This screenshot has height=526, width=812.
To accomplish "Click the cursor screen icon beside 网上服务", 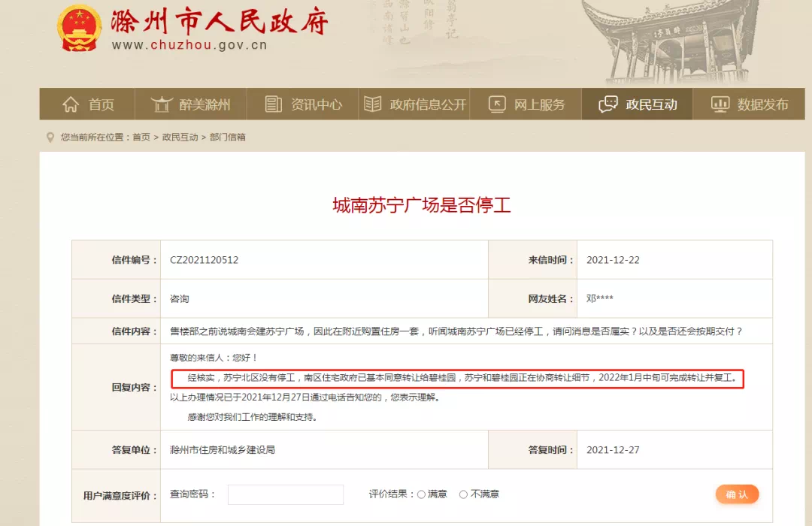I will (x=497, y=104).
